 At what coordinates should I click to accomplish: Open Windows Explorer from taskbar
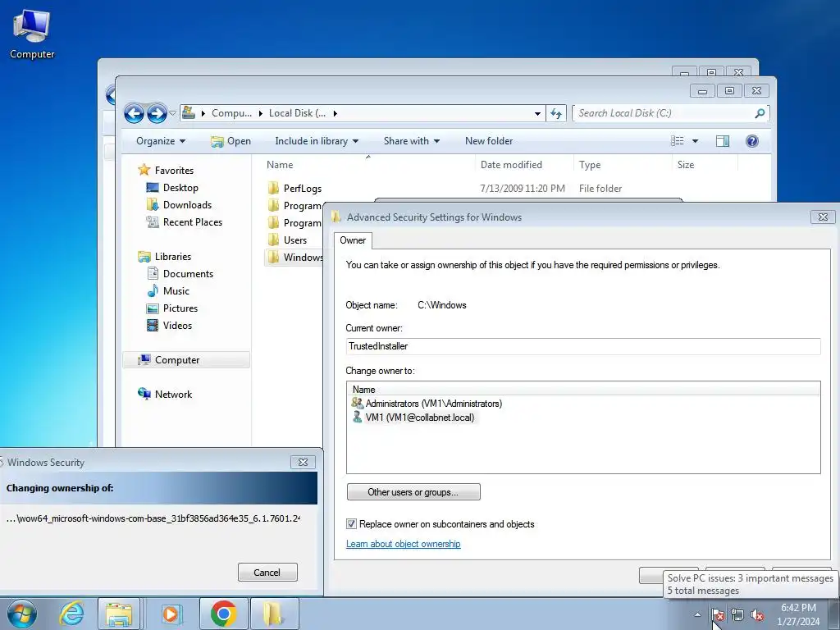point(119,614)
